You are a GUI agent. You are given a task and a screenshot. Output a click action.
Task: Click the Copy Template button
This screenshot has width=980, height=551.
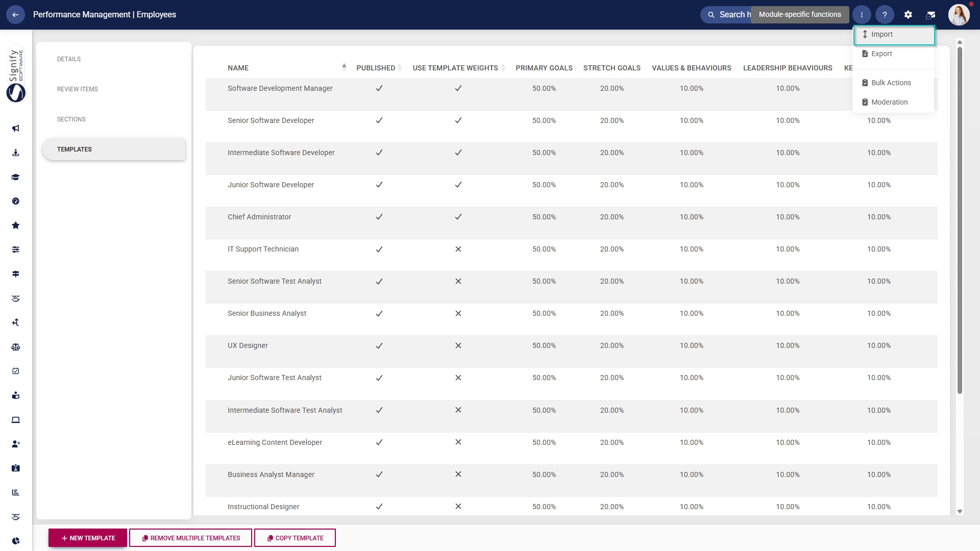click(295, 538)
